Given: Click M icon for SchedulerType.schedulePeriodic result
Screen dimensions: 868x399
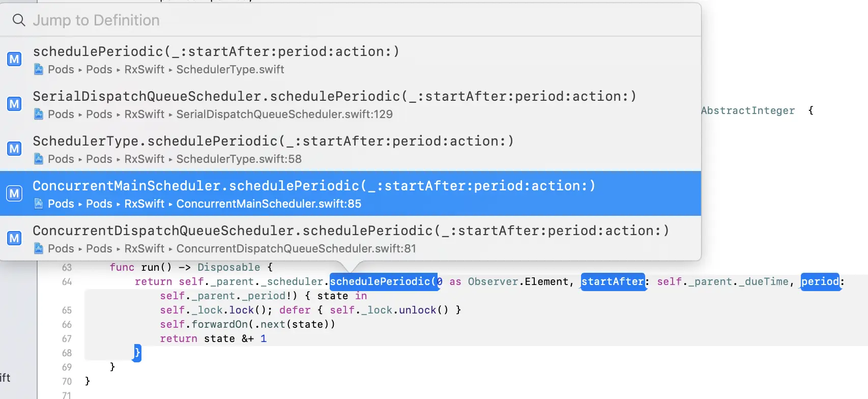Looking at the screenshot, I should click(14, 149).
